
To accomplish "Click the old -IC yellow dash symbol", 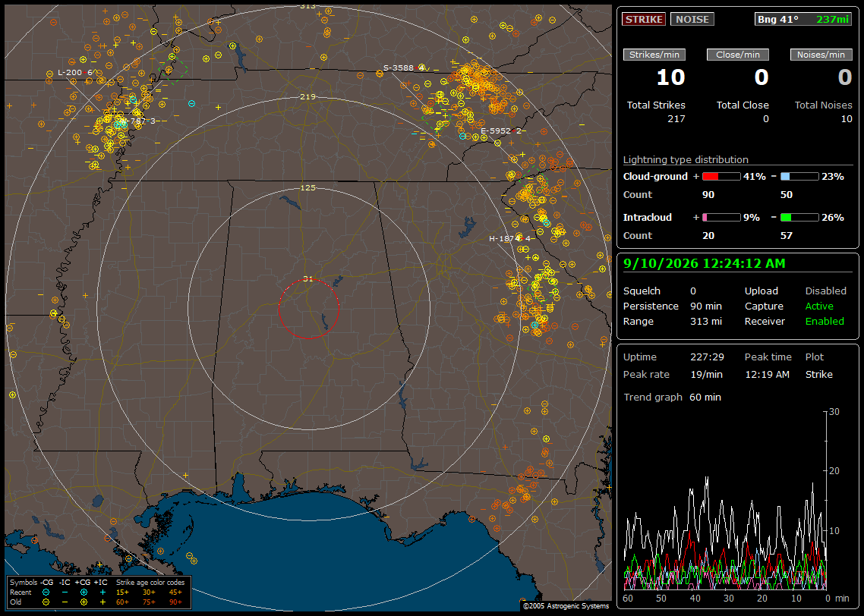I will 65,602.
